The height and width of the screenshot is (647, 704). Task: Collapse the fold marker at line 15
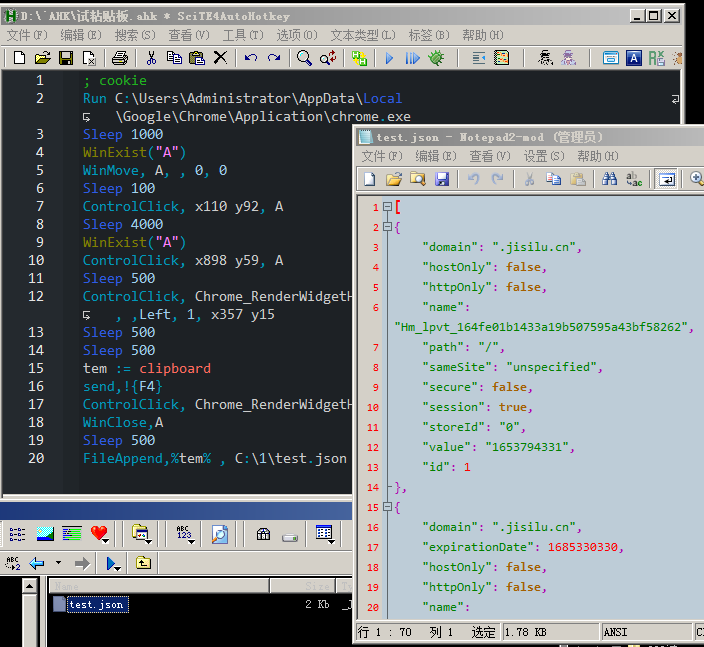click(x=388, y=507)
